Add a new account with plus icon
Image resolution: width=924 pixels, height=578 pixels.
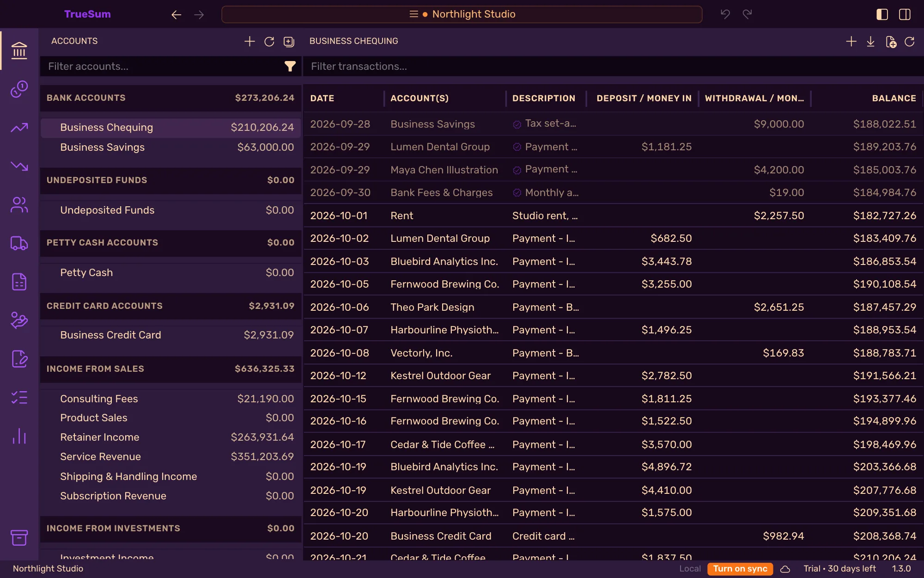coord(249,41)
